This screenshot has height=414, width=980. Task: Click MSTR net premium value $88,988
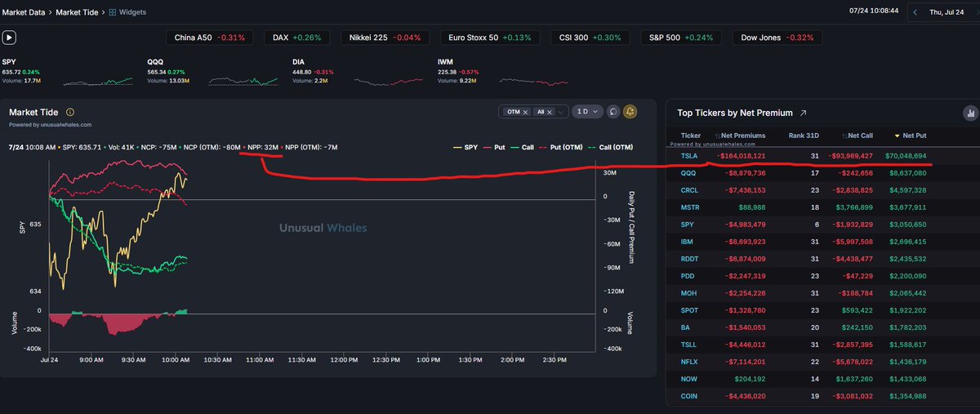[x=751, y=207]
